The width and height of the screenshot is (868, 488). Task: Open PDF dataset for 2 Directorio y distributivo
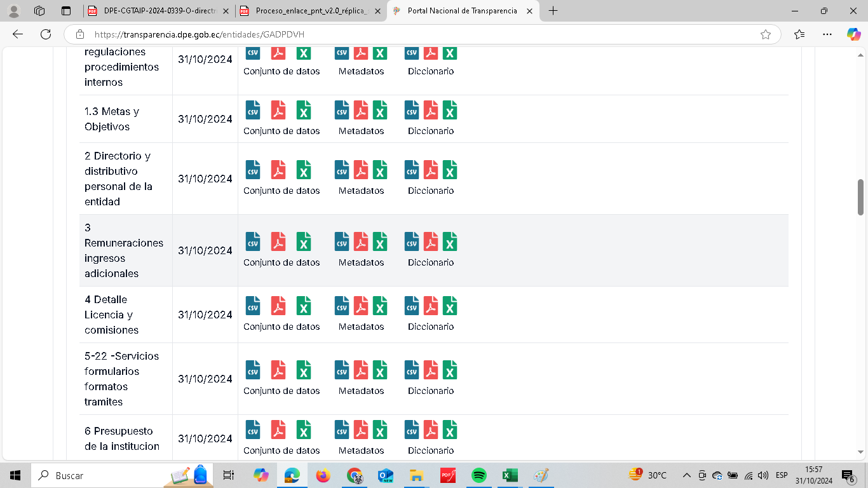pyautogui.click(x=278, y=170)
